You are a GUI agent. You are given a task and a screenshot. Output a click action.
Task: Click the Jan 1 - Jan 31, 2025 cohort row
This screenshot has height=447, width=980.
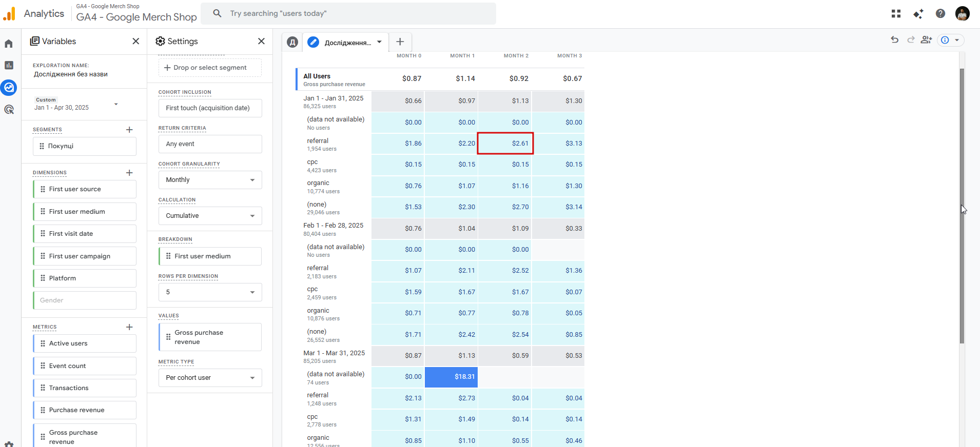pyautogui.click(x=440, y=101)
